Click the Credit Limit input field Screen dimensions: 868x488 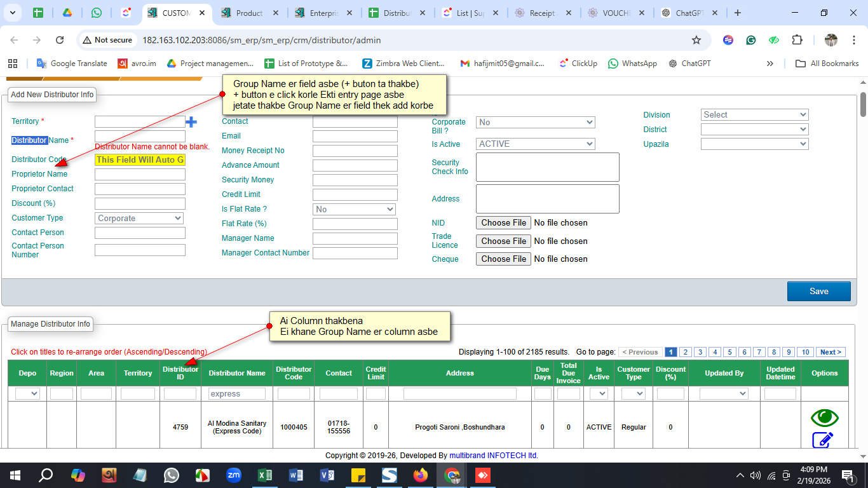point(355,194)
